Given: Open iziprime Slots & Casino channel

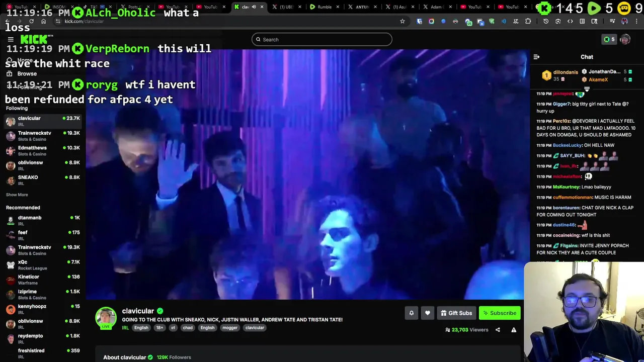Looking at the screenshot, I should (43, 294).
